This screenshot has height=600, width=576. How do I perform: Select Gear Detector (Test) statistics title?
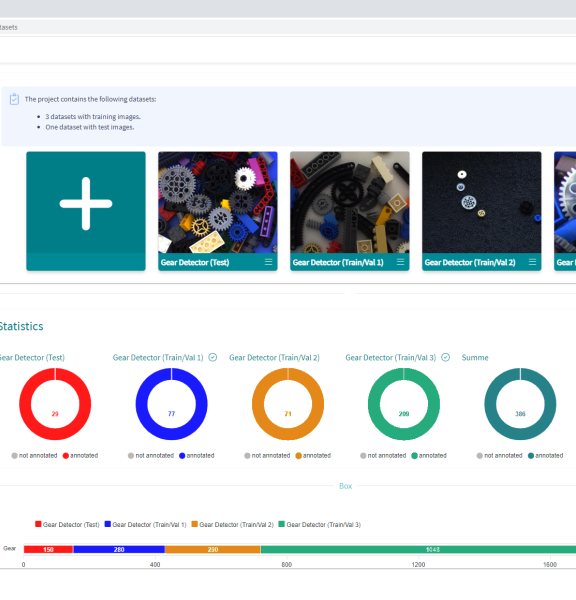pos(32,358)
